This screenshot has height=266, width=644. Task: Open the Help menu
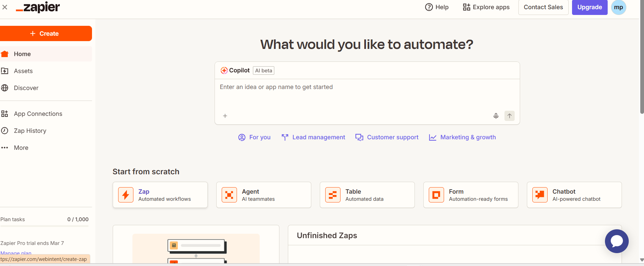point(437,7)
